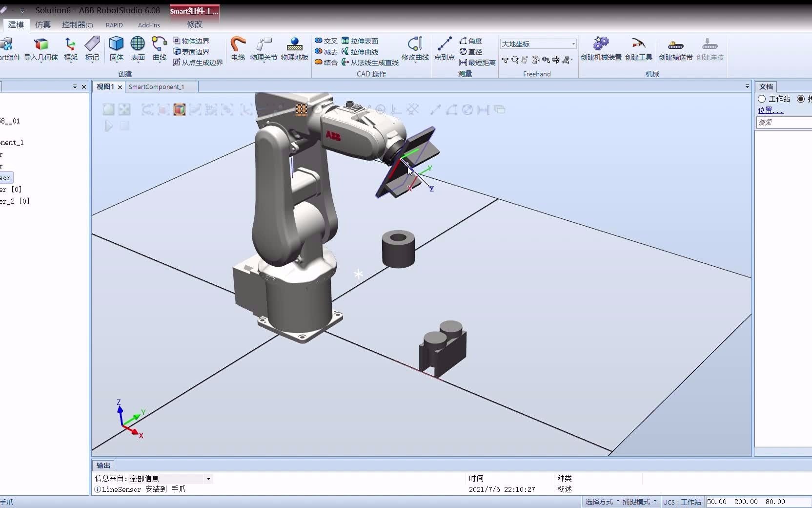Switch to the 修改 ribbon tab

[x=194, y=24]
